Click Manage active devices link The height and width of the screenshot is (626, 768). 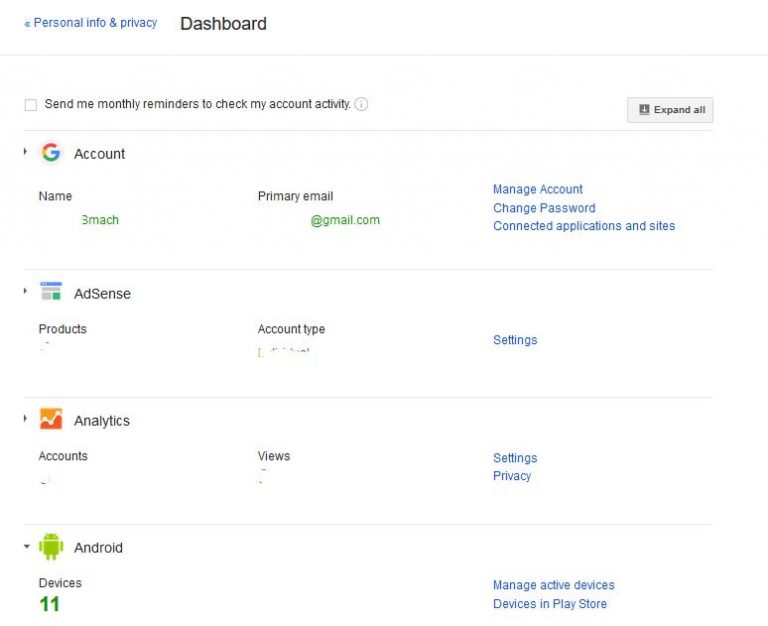tap(554, 585)
